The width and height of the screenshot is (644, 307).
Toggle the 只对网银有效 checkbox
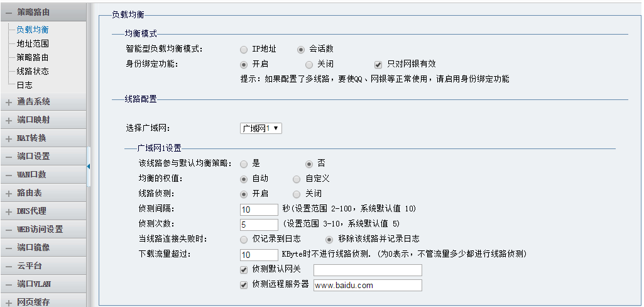[378, 65]
